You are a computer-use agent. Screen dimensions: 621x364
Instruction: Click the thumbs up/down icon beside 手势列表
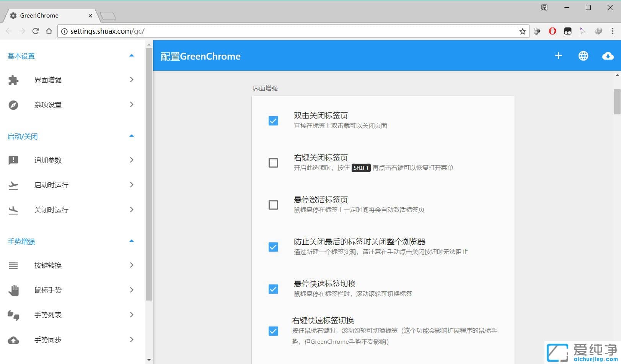click(13, 315)
